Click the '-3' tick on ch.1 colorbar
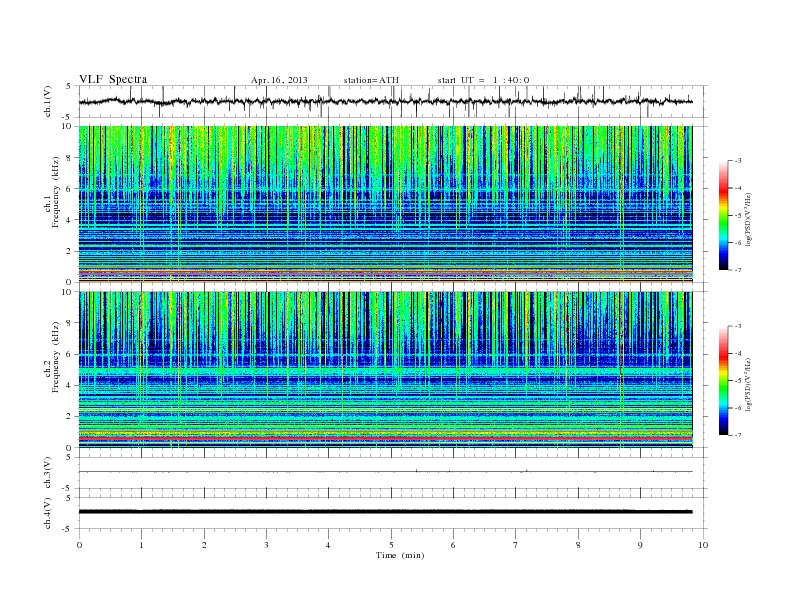 [737, 161]
